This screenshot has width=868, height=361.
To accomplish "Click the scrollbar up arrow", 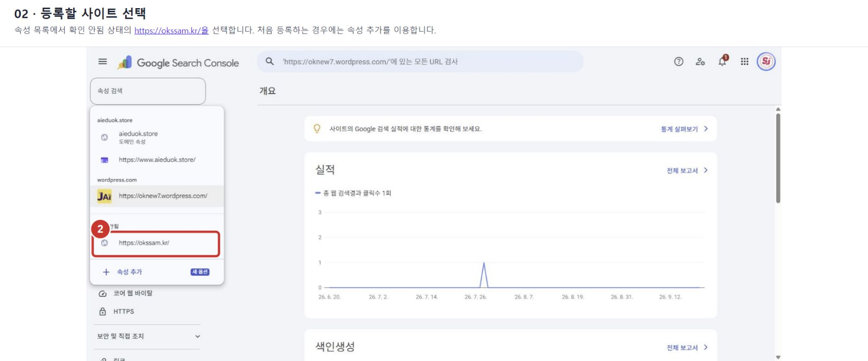I will point(778,109).
